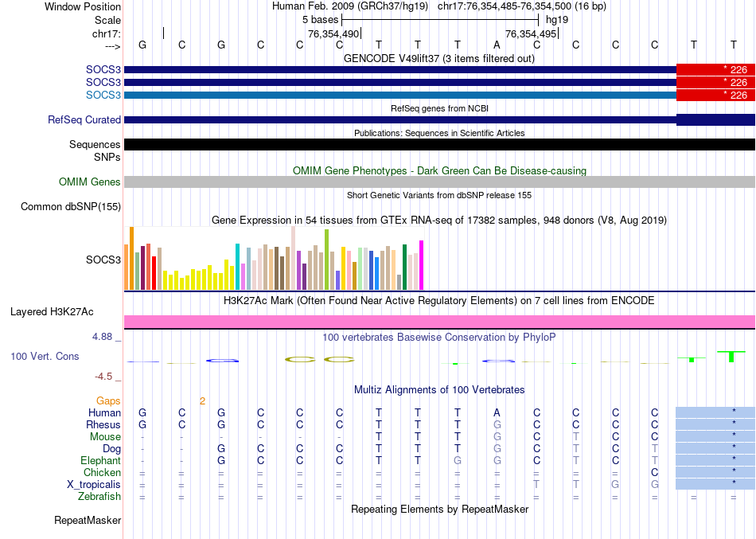Click the Scale label
The image size is (756, 539).
(x=107, y=20)
